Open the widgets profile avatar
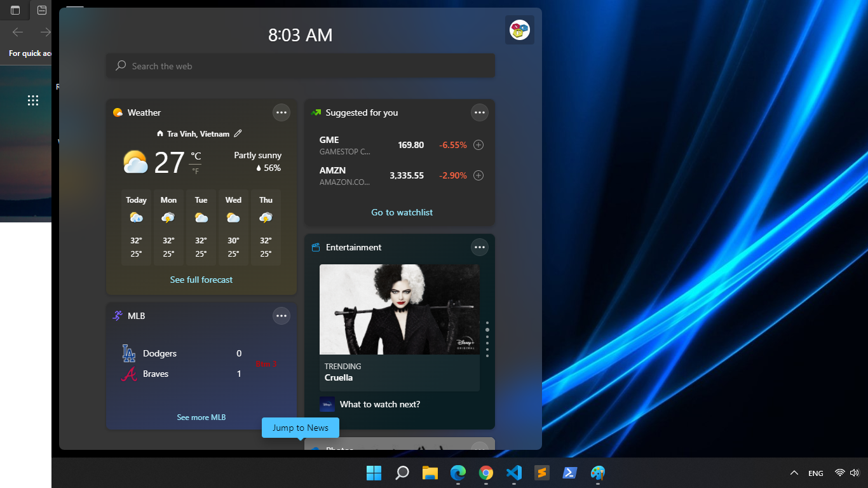Viewport: 868px width, 488px height. pyautogui.click(x=520, y=30)
